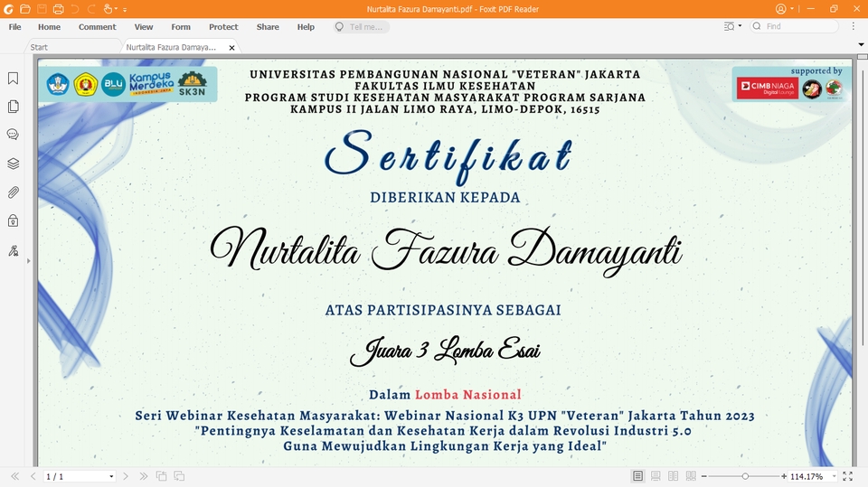868x487 pixels.
Task: Close the Nurtalita Fazura Damayanti tab
Action: tap(232, 48)
